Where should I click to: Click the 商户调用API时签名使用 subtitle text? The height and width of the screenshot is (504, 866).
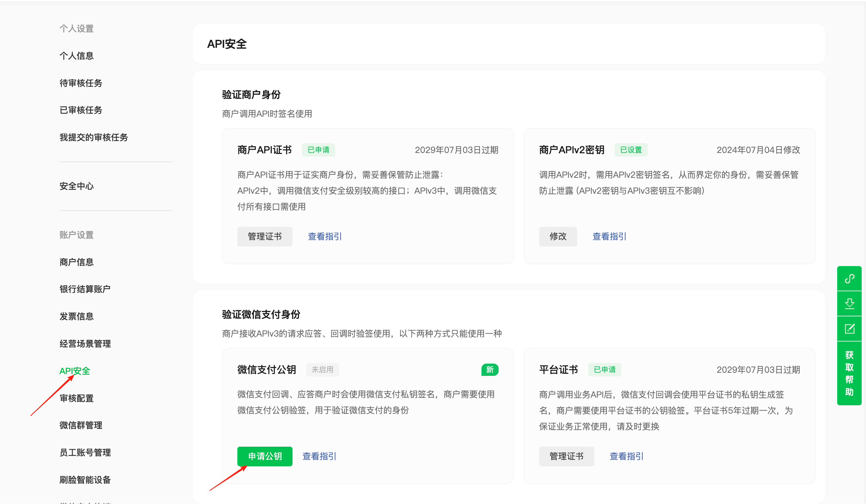tap(267, 114)
